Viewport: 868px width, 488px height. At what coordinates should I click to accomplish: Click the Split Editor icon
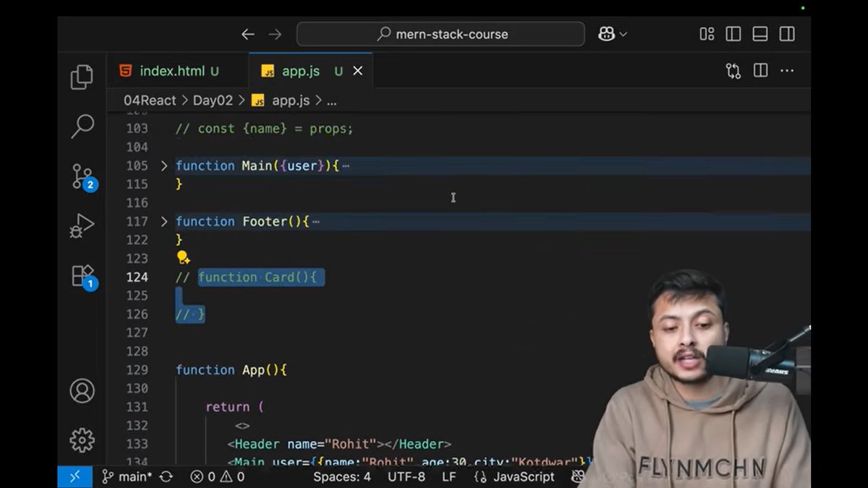pos(760,70)
